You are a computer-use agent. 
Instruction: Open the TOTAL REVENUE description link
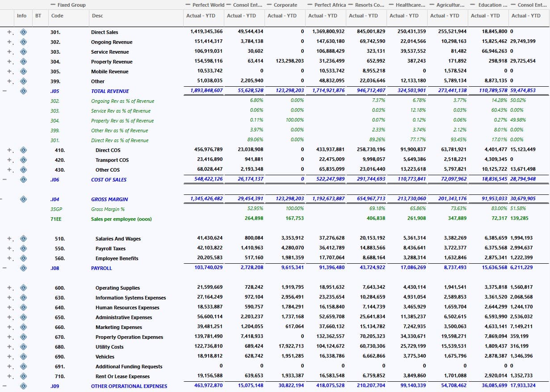click(x=110, y=91)
